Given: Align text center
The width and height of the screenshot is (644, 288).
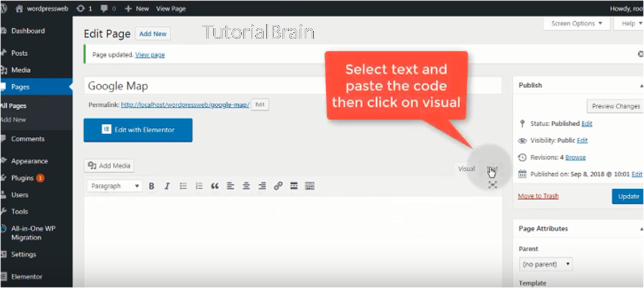Looking at the screenshot, I should [246, 186].
